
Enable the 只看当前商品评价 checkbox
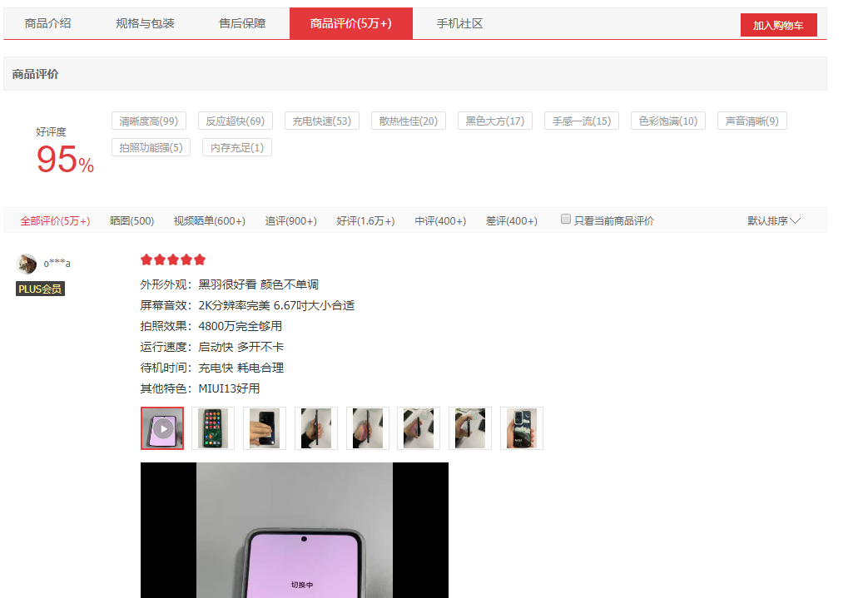565,219
